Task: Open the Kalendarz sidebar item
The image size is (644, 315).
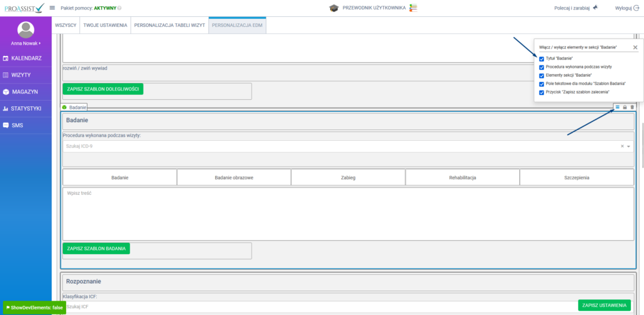Action: (26, 58)
